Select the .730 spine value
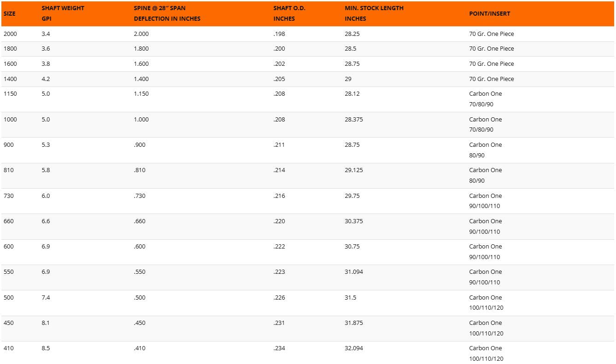The height and width of the screenshot is (364, 616). (140, 196)
